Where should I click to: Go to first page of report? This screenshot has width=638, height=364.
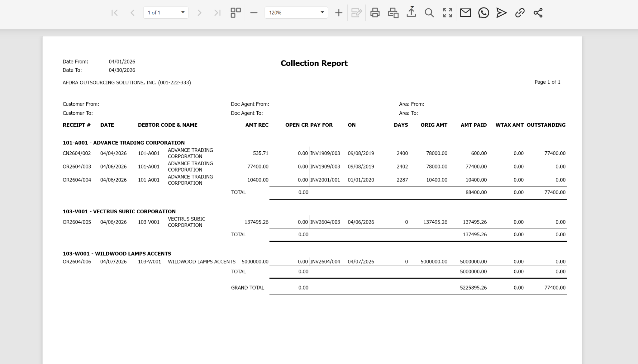pyautogui.click(x=114, y=13)
